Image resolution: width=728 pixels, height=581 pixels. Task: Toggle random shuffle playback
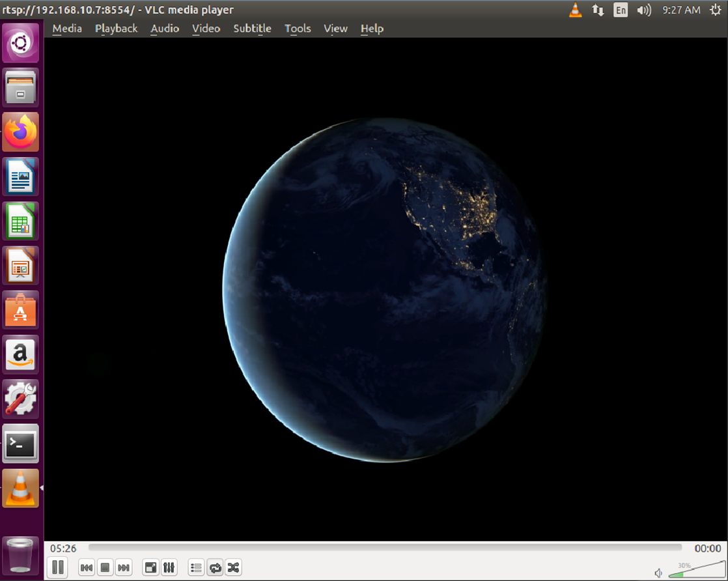[234, 567]
